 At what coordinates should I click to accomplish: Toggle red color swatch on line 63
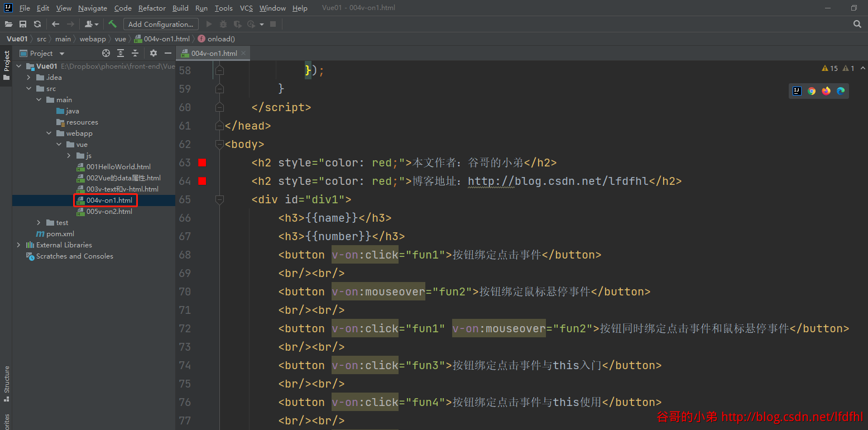click(x=202, y=163)
